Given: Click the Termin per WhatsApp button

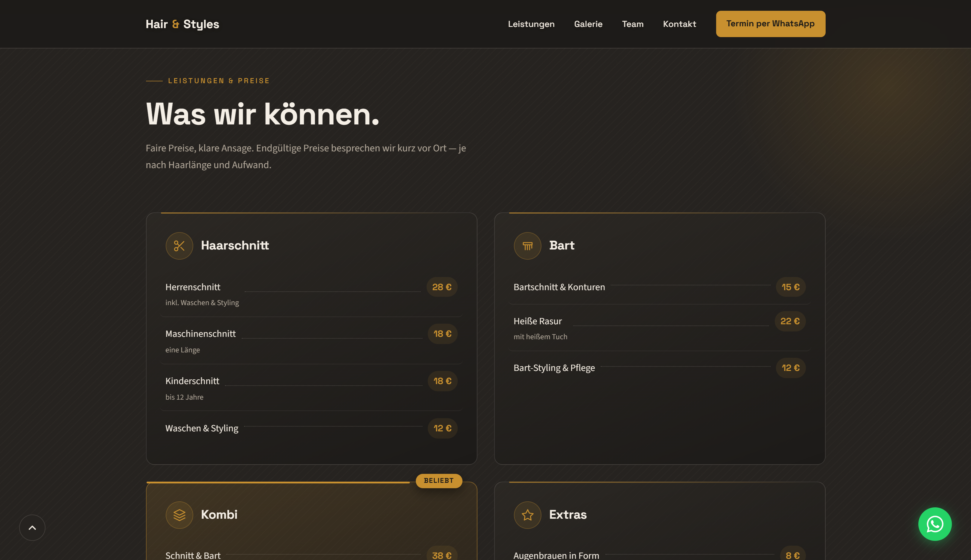Looking at the screenshot, I should [770, 24].
